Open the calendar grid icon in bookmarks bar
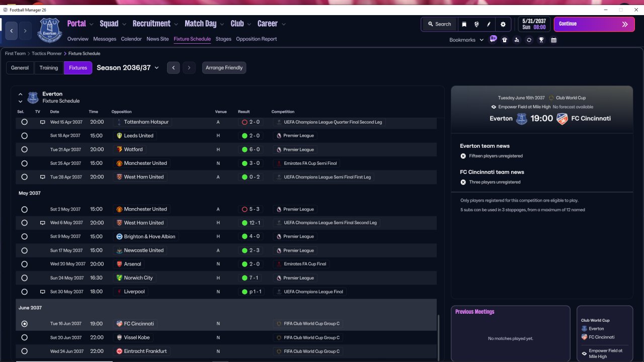Image resolution: width=644 pixels, height=362 pixels. pos(553,40)
